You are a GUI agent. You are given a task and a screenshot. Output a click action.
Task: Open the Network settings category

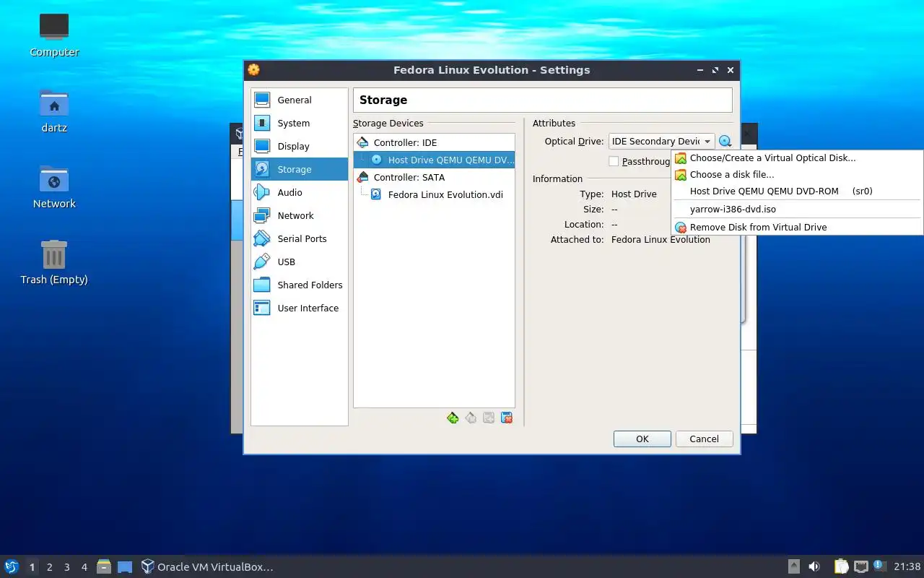tap(299, 215)
